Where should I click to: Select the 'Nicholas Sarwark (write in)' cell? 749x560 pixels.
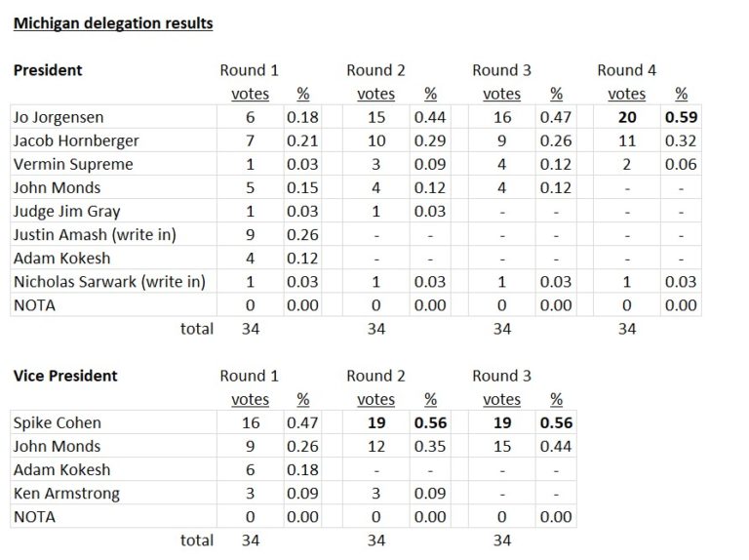click(109, 282)
